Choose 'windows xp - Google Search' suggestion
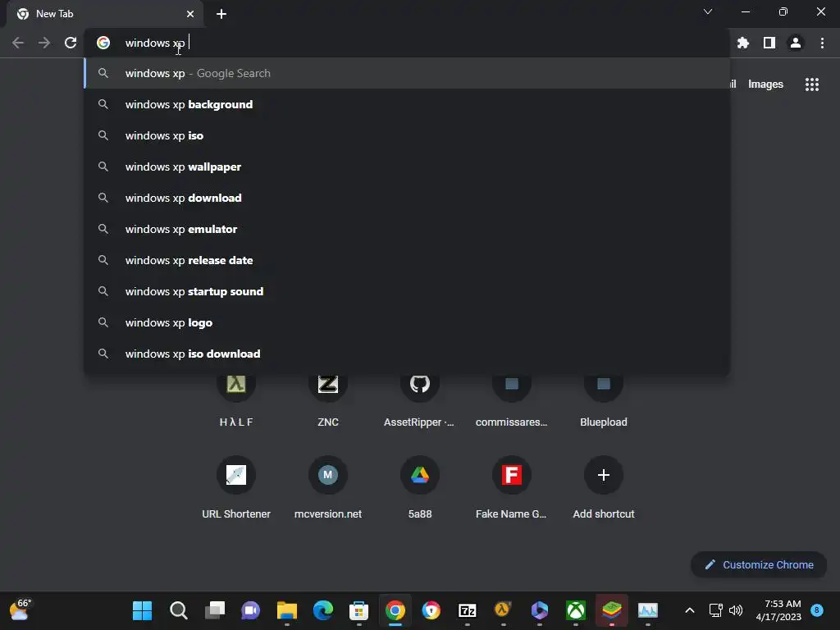Image resolution: width=840 pixels, height=630 pixels. (407, 73)
